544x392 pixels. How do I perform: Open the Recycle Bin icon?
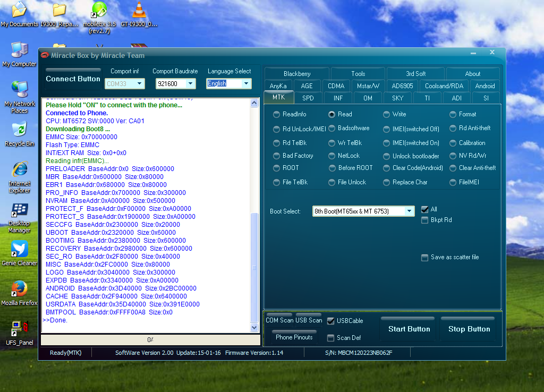coord(20,134)
